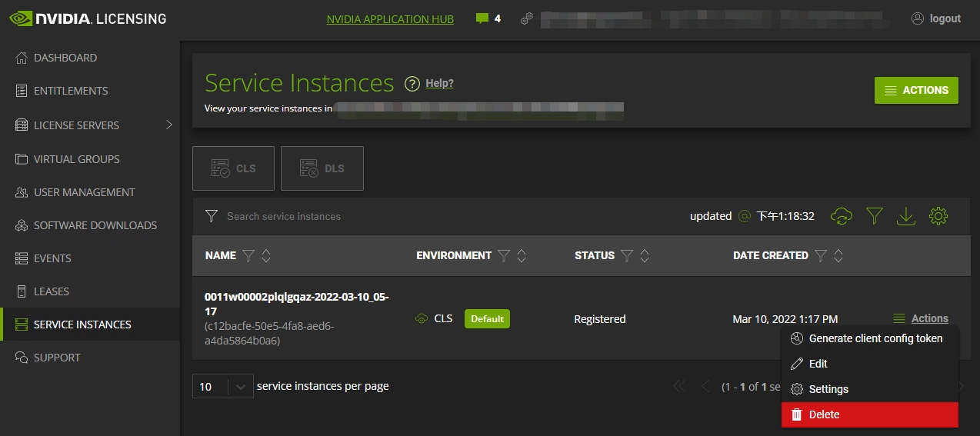The width and height of the screenshot is (980, 436).
Task: Choose Edit from the Actions menu
Action: coord(870,364)
